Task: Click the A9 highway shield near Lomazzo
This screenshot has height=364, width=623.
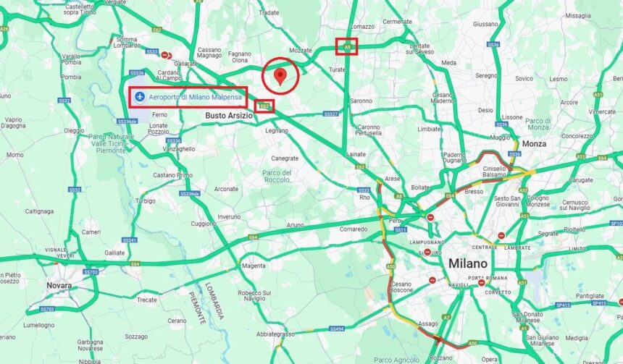Action: coord(348,48)
